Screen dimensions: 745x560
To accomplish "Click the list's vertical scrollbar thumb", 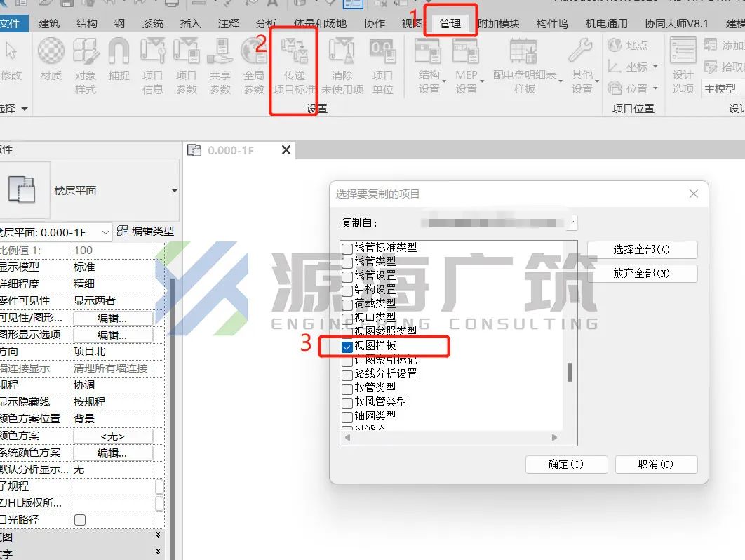I will [x=569, y=372].
